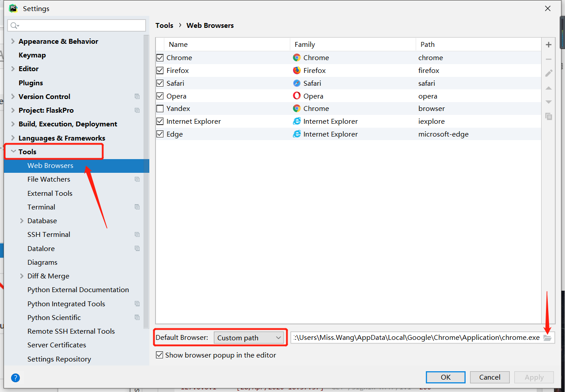565x392 pixels.
Task: Click the project-level icon beside Version Control
Action: tap(137, 96)
